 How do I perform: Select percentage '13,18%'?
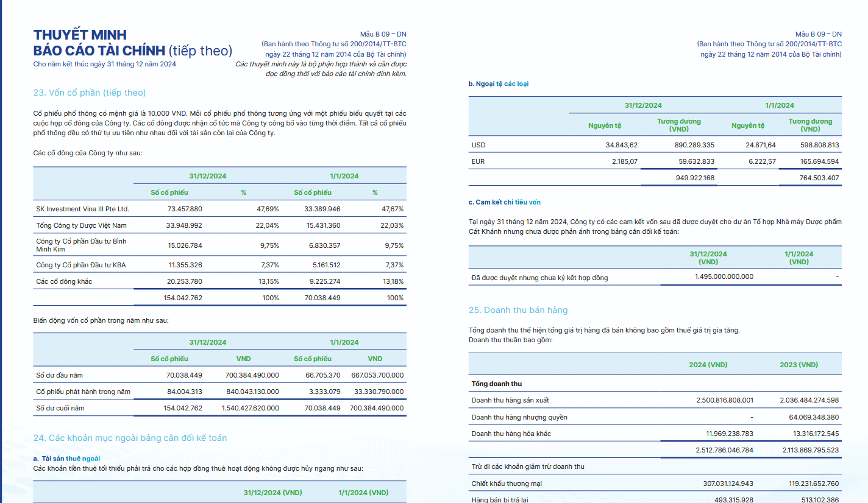point(392,281)
